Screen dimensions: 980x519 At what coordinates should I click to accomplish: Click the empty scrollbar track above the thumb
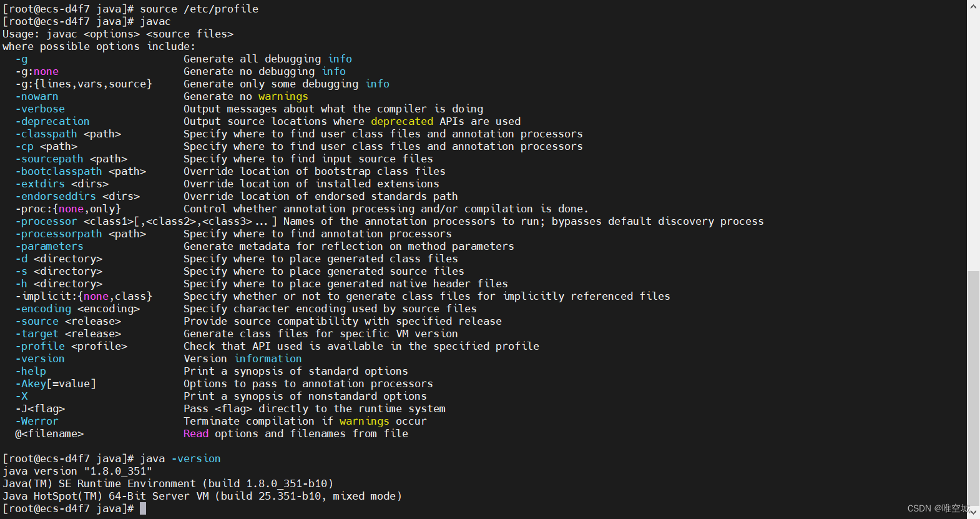click(x=973, y=137)
